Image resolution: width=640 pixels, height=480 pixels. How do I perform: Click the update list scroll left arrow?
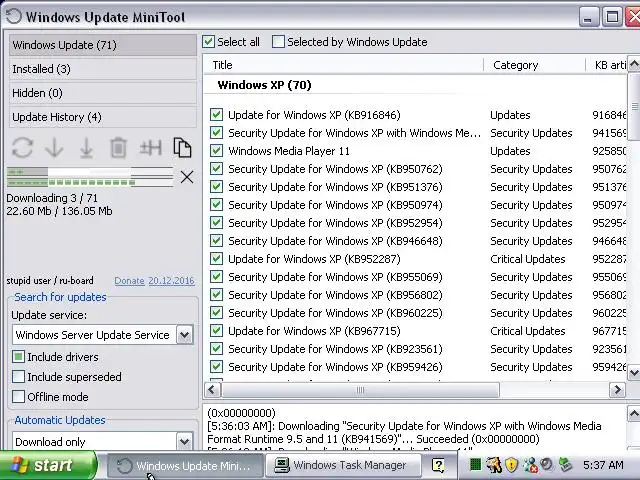coord(212,390)
